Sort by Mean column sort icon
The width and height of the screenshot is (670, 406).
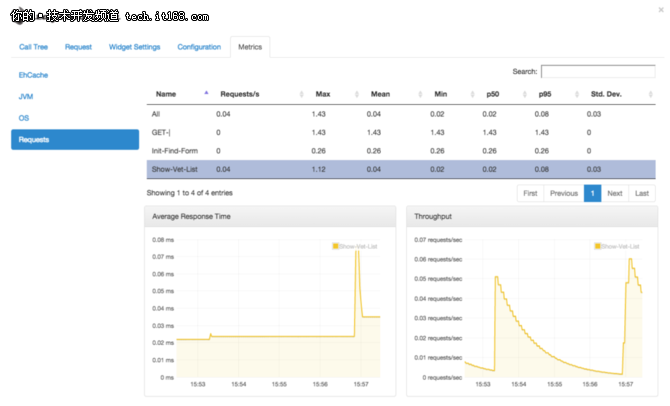pos(420,94)
